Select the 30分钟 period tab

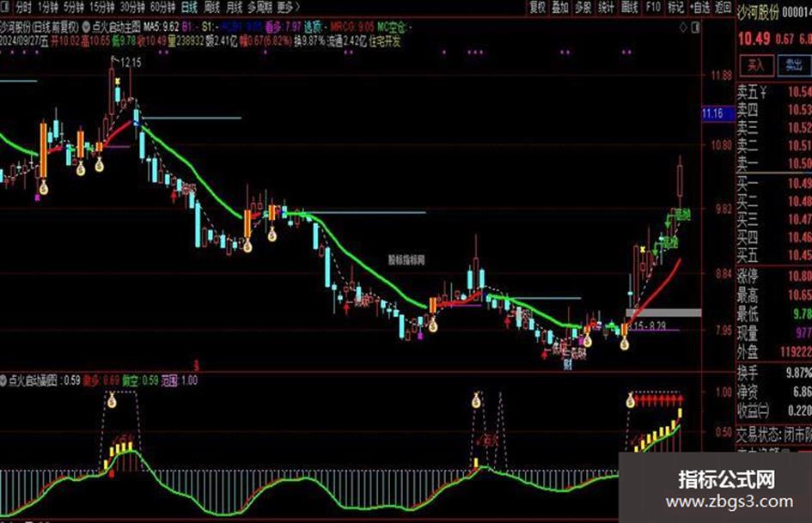[x=132, y=7]
